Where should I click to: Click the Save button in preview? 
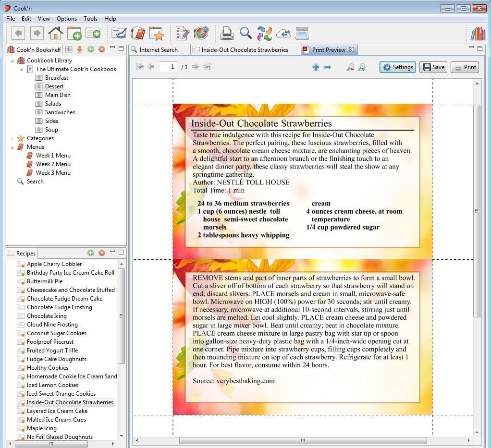[x=434, y=67]
